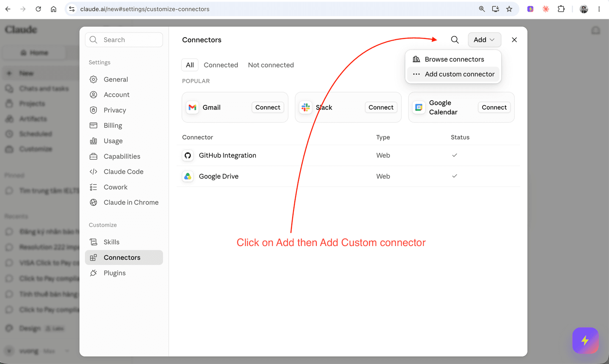Click the zoom magnifier icon in address bar

(482, 9)
